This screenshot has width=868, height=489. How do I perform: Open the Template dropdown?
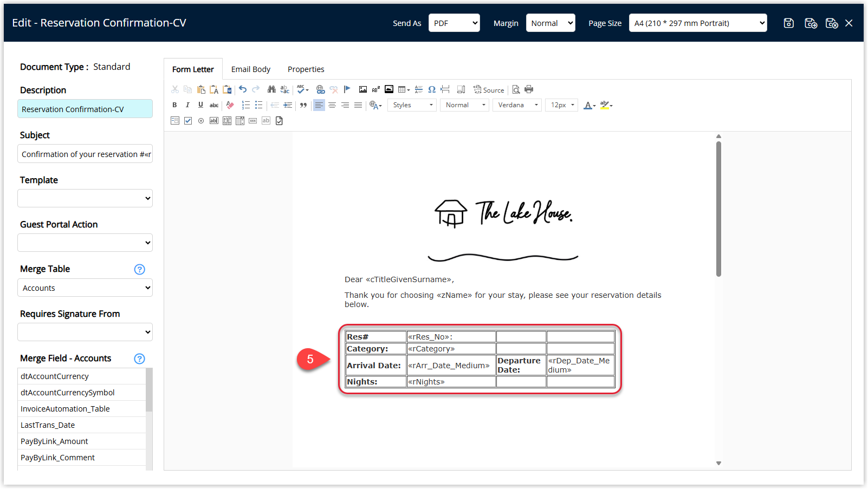pyautogui.click(x=85, y=198)
